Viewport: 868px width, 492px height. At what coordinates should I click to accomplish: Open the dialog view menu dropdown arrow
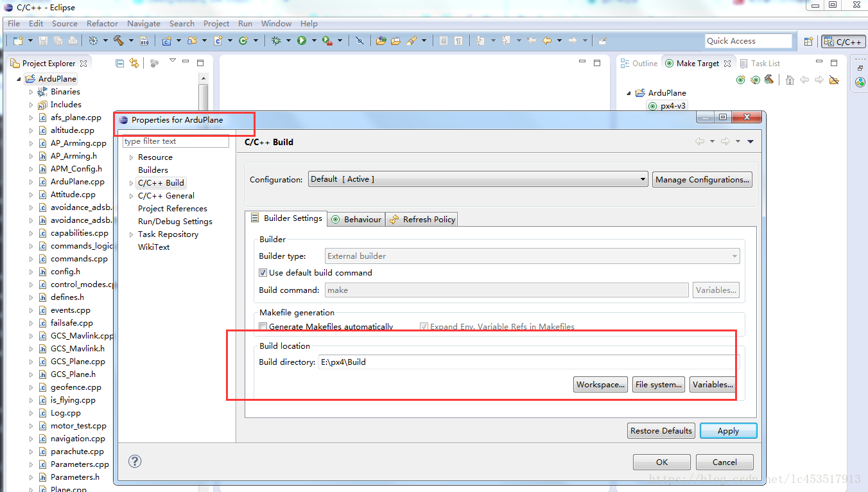(x=751, y=141)
